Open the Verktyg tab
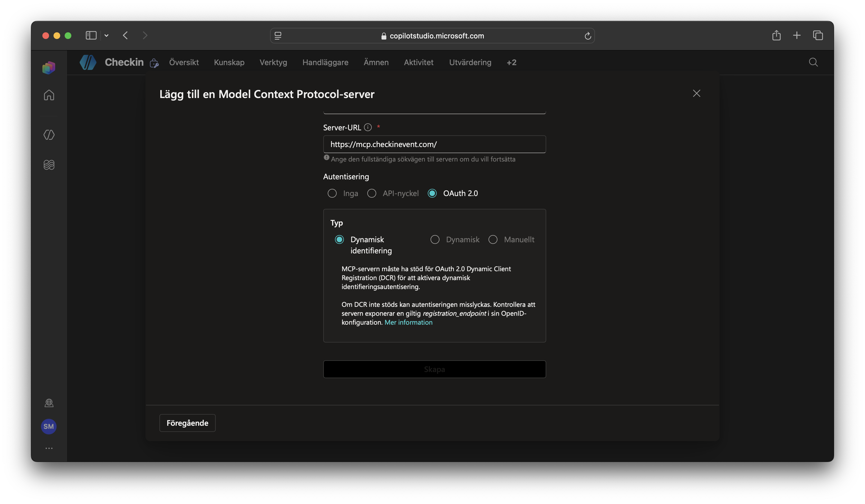Viewport: 865px width, 504px height. point(273,62)
